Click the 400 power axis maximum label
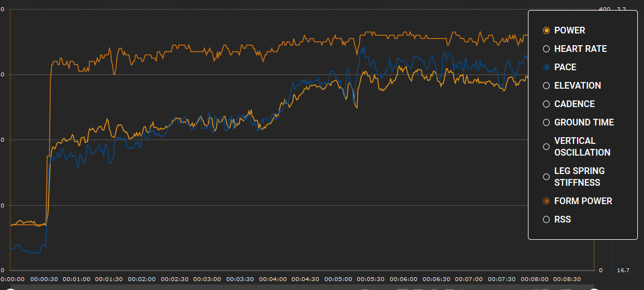The height and width of the screenshot is (290, 644). pos(604,9)
